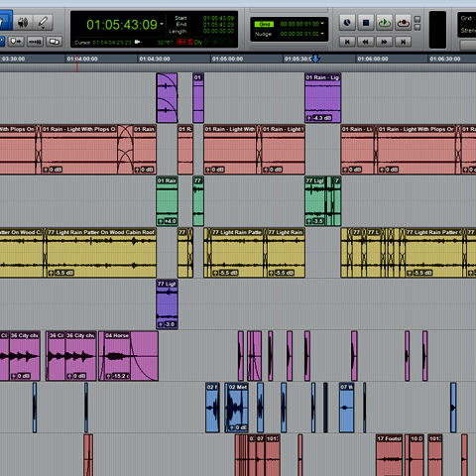Toggle the linked-rectangles selection button
The image size is (476, 476).
click(x=55, y=42)
